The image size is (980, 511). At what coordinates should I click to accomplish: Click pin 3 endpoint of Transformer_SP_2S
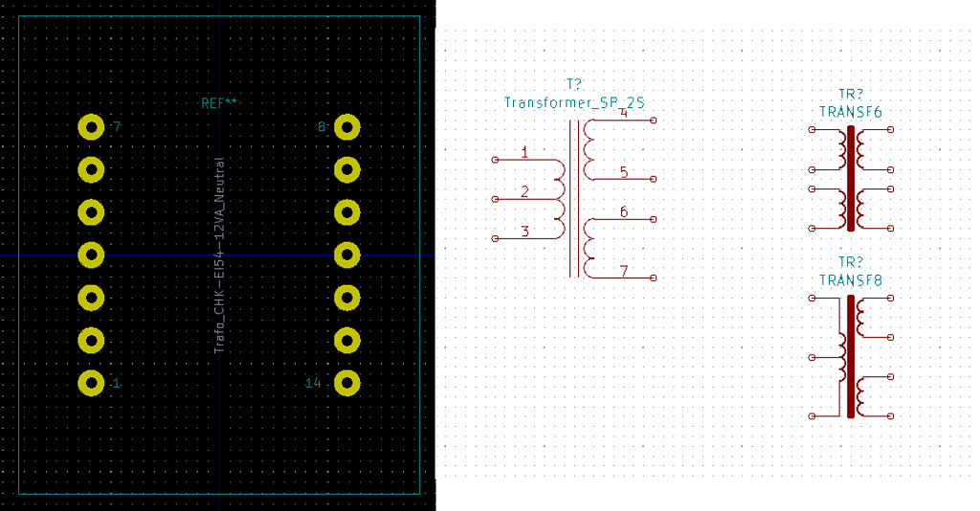pyautogui.click(x=494, y=238)
